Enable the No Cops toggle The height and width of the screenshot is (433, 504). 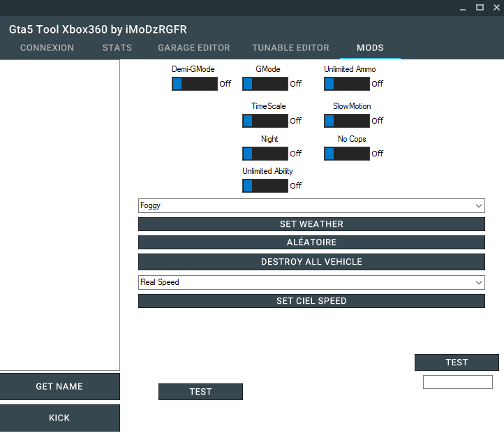click(346, 154)
